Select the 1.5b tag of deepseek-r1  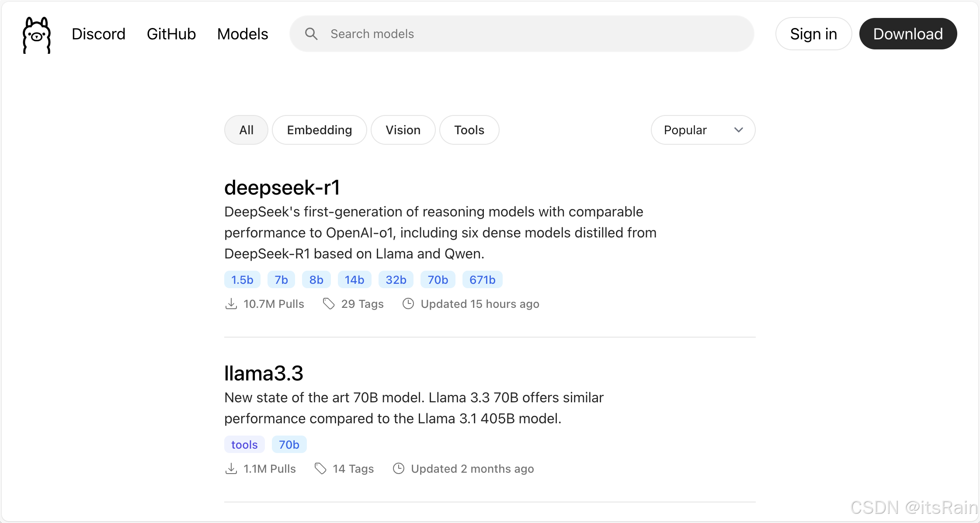coord(242,279)
